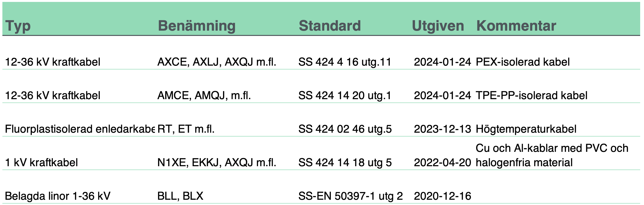Viewport: 644px width, 205px height.
Task: Click the SS-EN 50397-1 utg 2 standard
Action: click(x=350, y=196)
